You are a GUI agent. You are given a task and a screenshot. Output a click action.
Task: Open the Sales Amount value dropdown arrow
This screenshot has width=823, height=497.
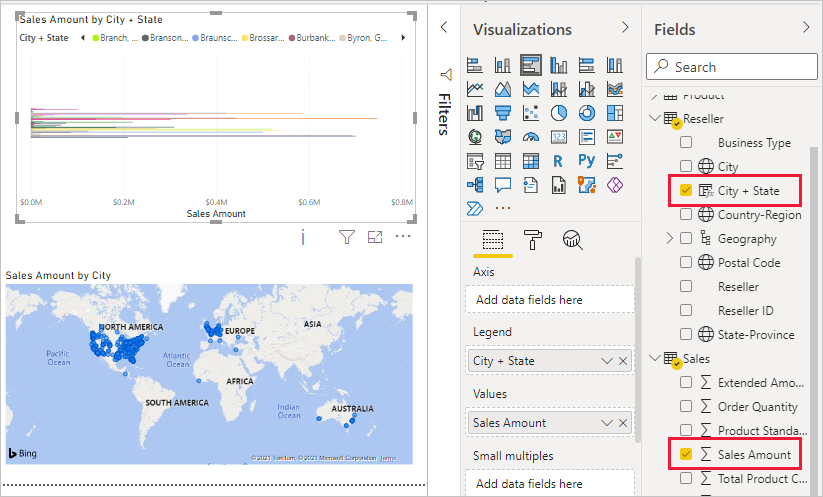click(x=607, y=423)
